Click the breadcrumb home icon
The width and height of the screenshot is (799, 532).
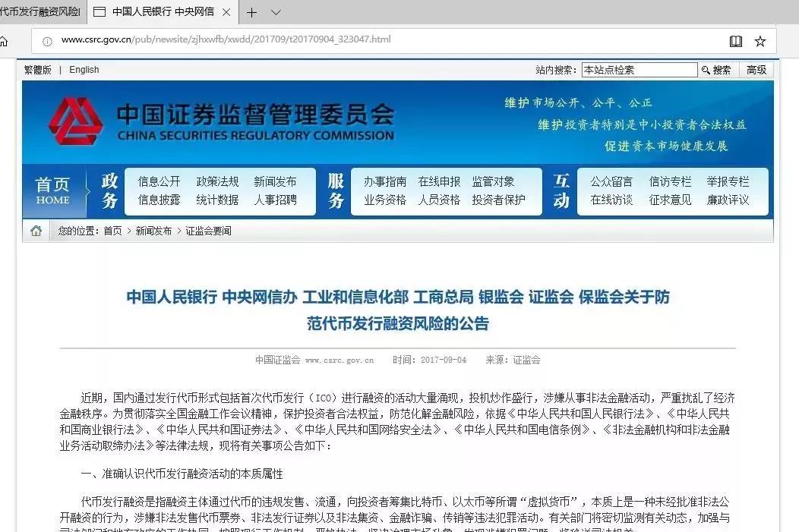pyautogui.click(x=36, y=231)
